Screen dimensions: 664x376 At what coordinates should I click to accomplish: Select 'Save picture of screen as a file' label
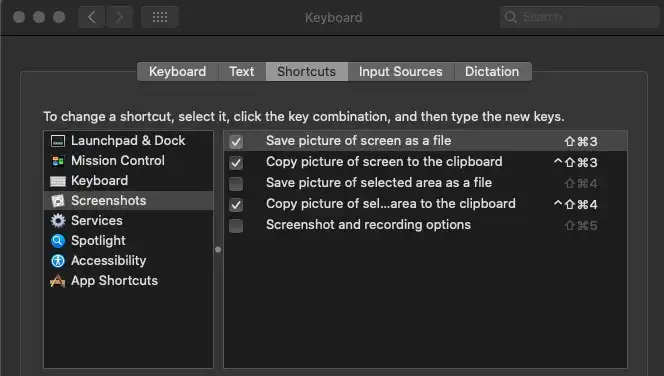click(359, 141)
